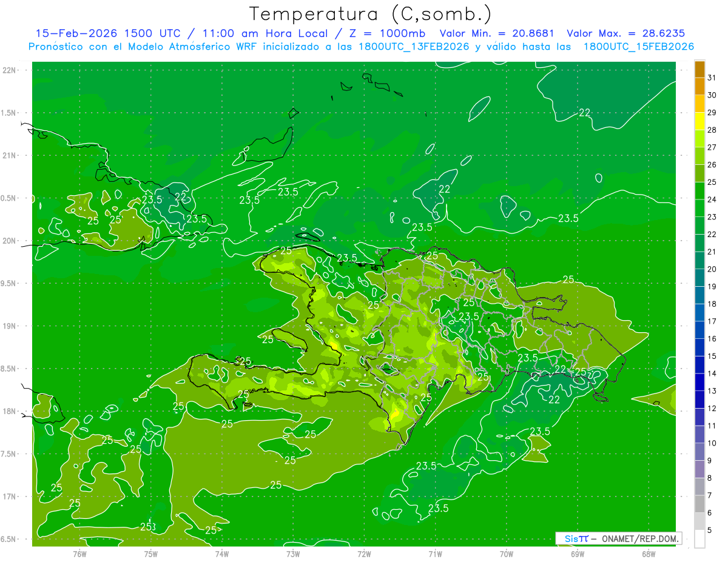The image size is (728, 562).
Task: Pick the yellow colorbar segment between 28 and 29
Action: pos(699,121)
